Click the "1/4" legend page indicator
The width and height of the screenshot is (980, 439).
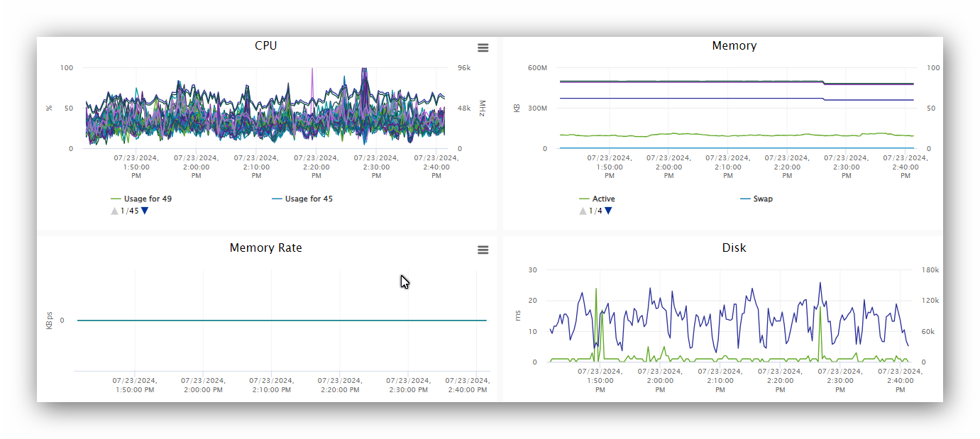[x=595, y=211]
